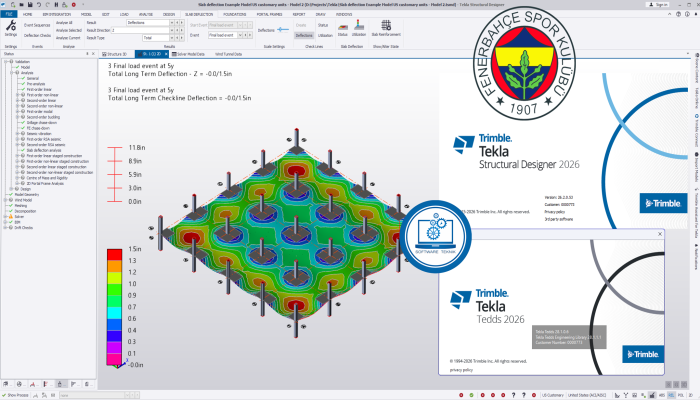The image size is (700, 400).
Task: Open the Wind Tunnel Data view tab
Action: [228, 54]
